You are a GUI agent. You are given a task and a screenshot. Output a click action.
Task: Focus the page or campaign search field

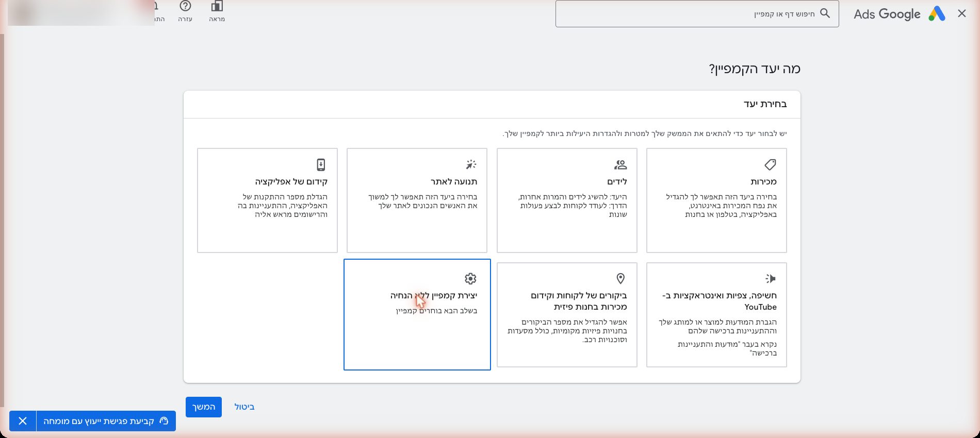coord(697,14)
